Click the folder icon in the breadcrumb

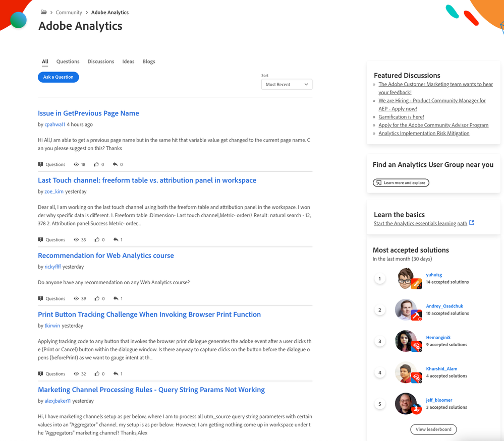click(44, 12)
